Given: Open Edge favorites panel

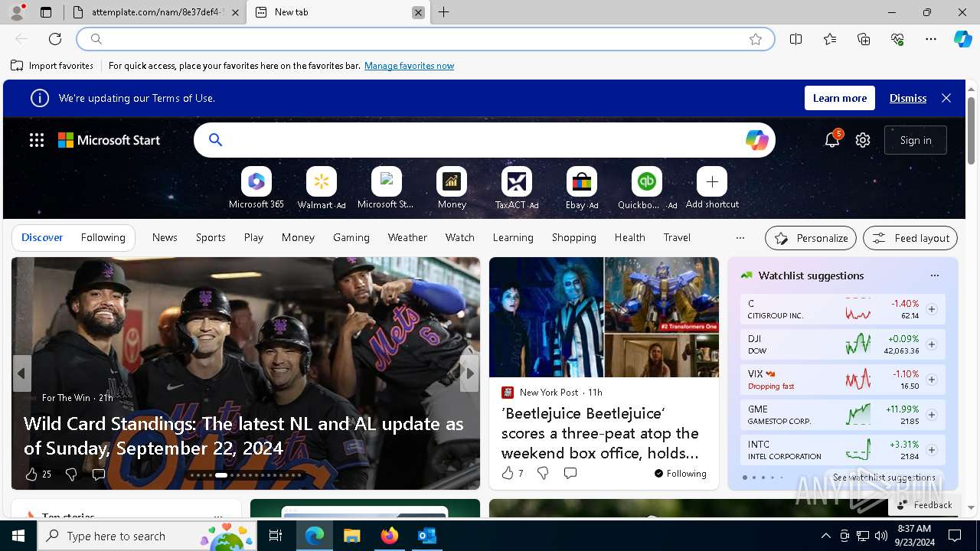Looking at the screenshot, I should 830,39.
